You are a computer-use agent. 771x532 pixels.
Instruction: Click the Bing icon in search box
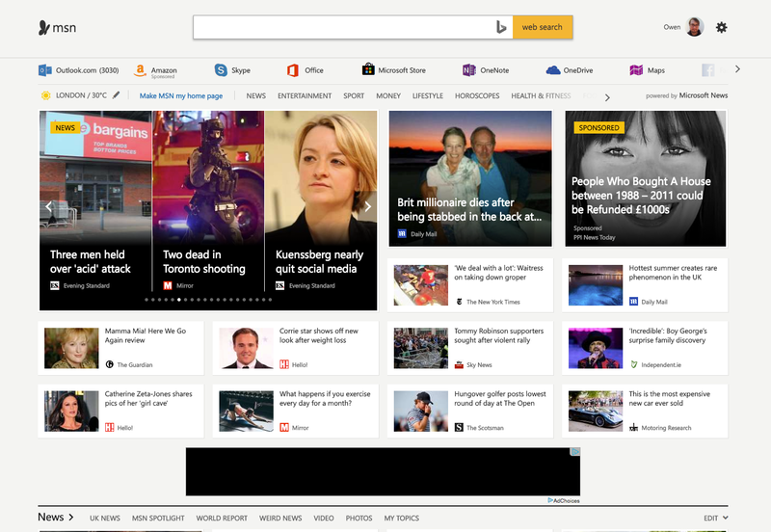coord(501,27)
